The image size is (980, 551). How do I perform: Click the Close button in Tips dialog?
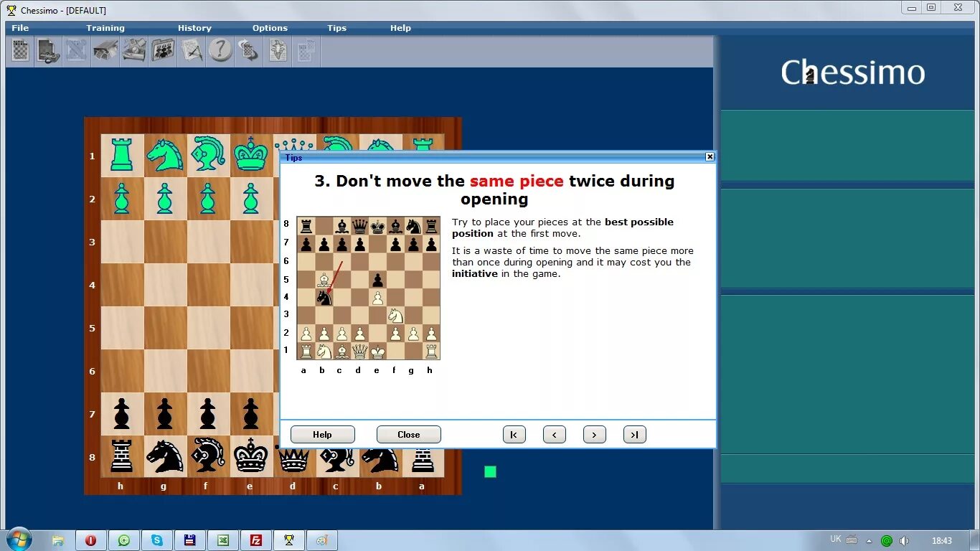(x=408, y=434)
